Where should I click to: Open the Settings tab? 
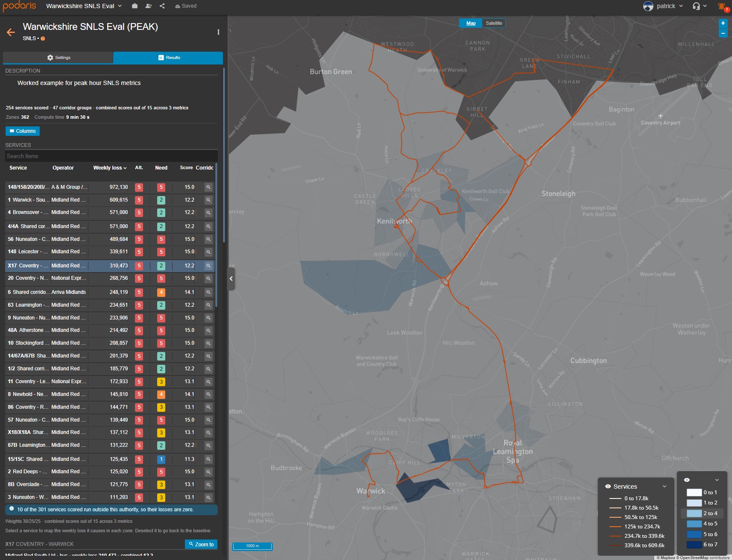click(x=58, y=58)
